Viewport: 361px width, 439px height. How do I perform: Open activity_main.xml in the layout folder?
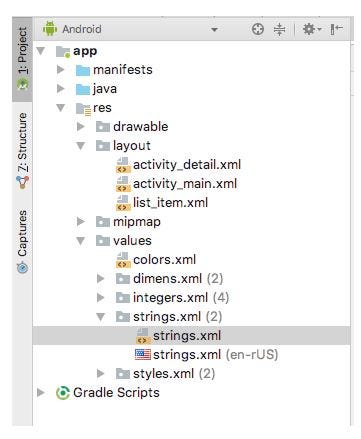point(185,184)
